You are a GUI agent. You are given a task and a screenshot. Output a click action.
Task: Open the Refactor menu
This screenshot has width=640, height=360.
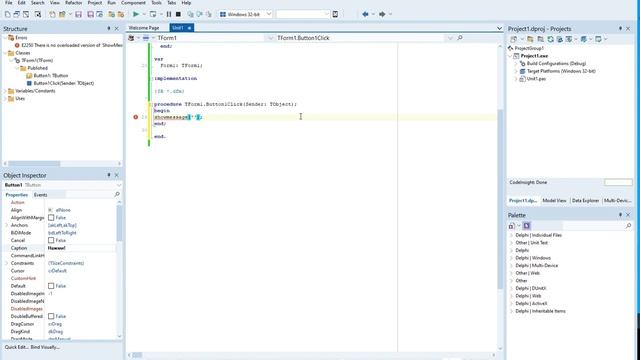click(73, 3)
